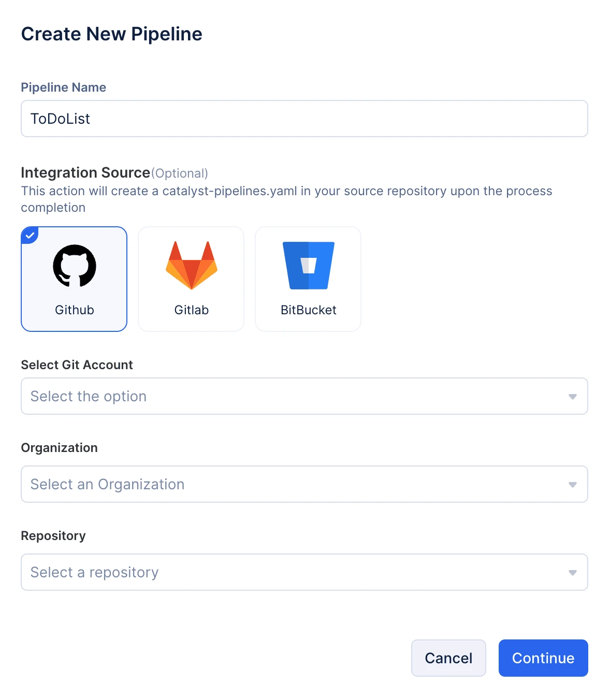Open the Select a repository dropdown

[x=304, y=572]
